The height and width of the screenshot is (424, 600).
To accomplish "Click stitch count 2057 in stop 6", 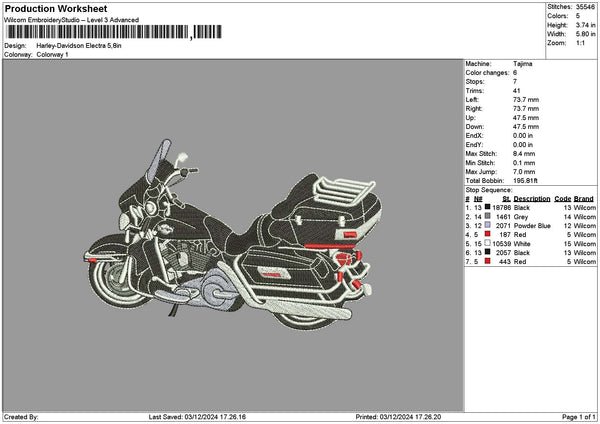I will pyautogui.click(x=504, y=253).
